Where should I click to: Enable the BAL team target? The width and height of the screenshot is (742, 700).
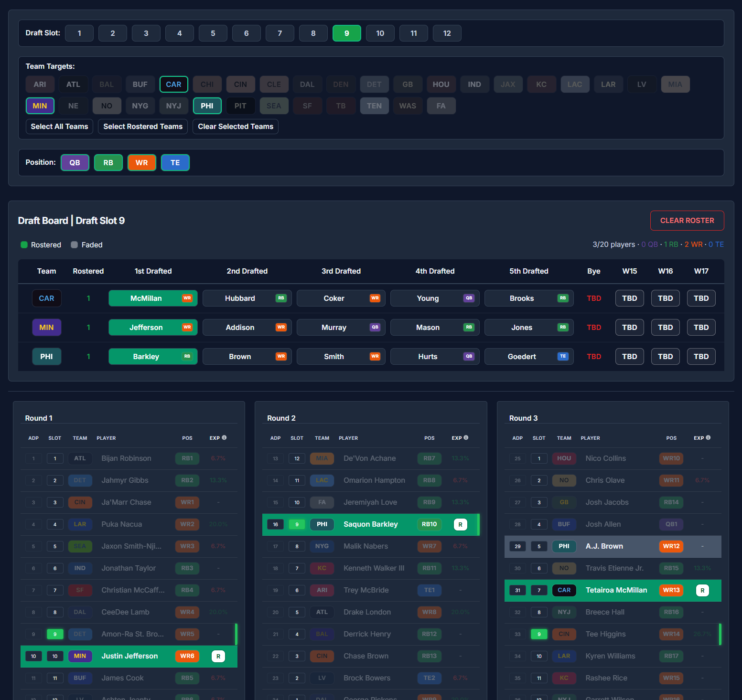click(107, 84)
